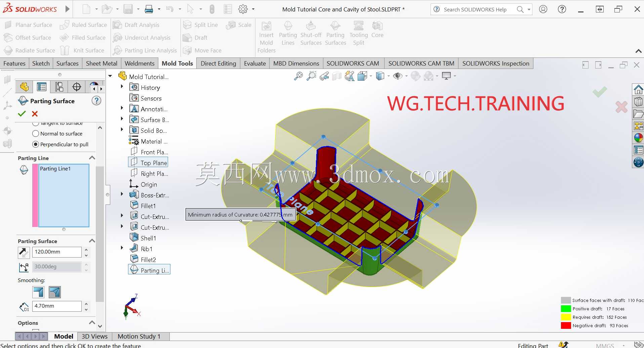
Task: Expand the Solid Bodies tree node
Action: pos(122,130)
